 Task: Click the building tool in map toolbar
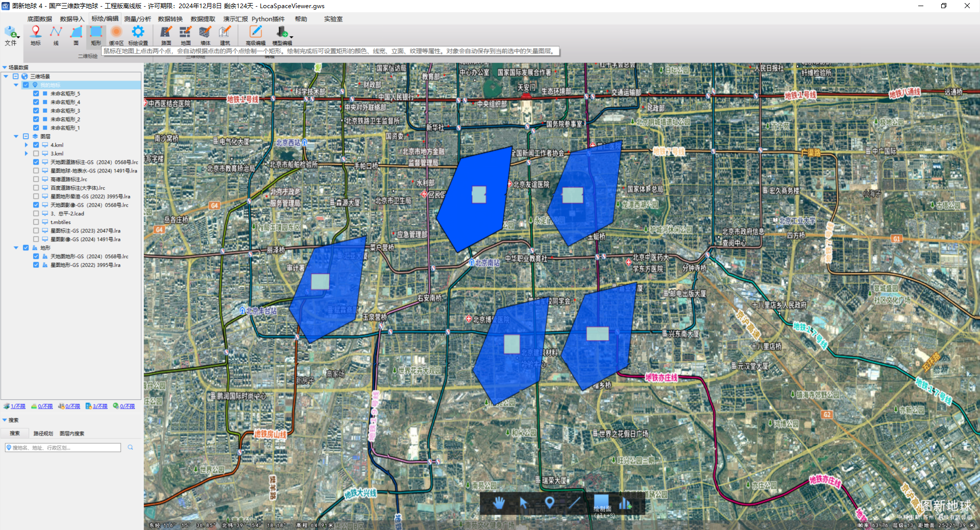(626, 503)
